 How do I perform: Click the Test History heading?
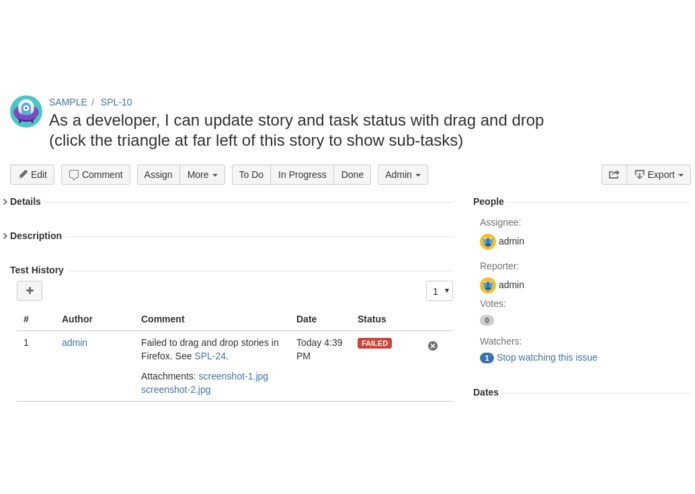click(x=37, y=270)
